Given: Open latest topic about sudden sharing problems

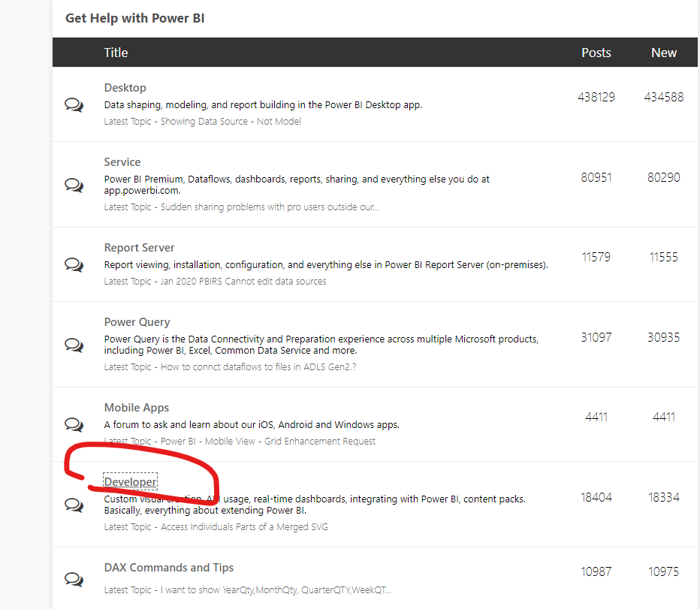Looking at the screenshot, I should coord(270,207).
